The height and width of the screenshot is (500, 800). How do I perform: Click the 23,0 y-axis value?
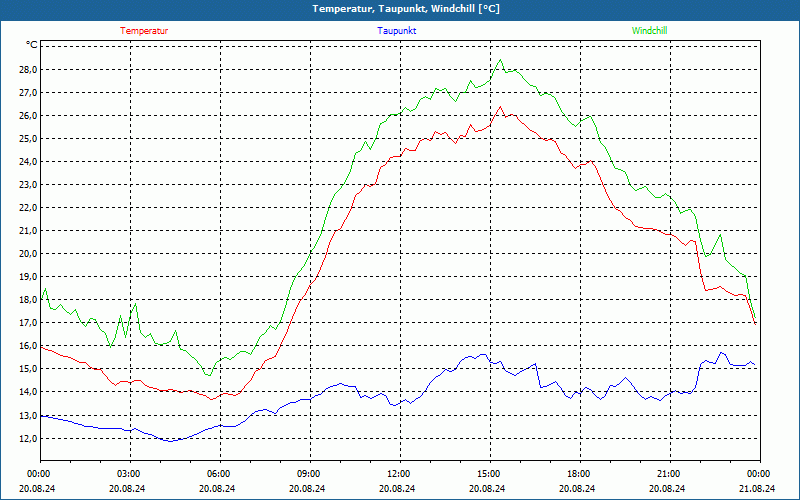(29, 184)
